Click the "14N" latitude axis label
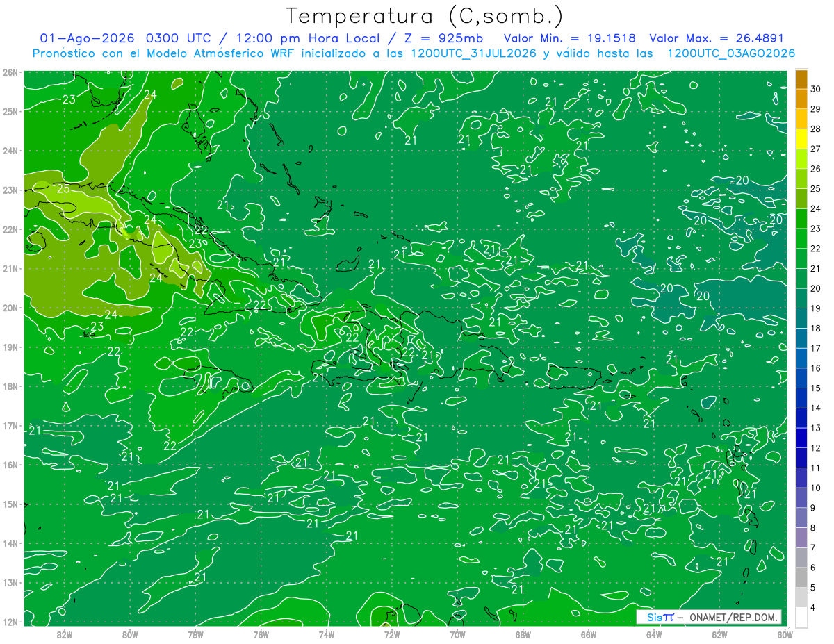 tap(10, 543)
